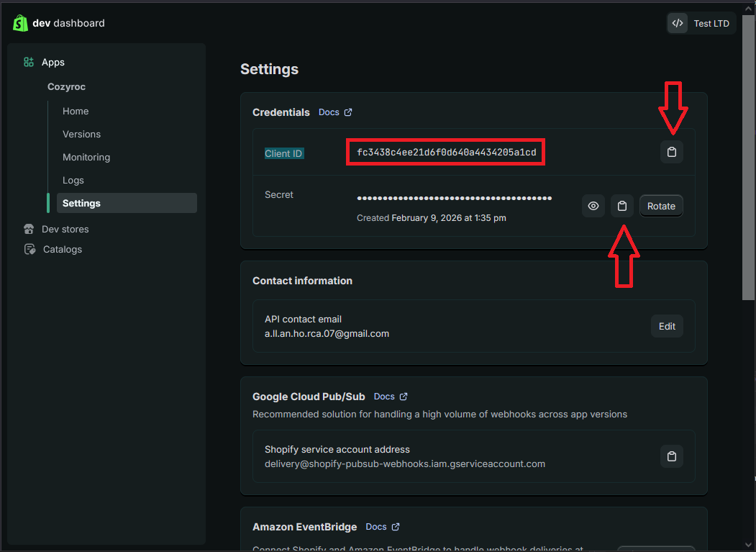This screenshot has height=552, width=756.
Task: Open the Versions section
Action: pyautogui.click(x=81, y=134)
